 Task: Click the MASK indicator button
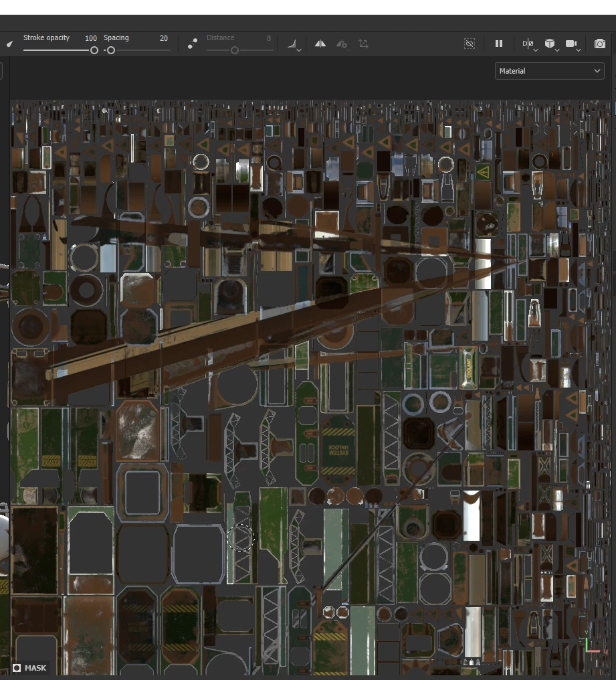29,668
